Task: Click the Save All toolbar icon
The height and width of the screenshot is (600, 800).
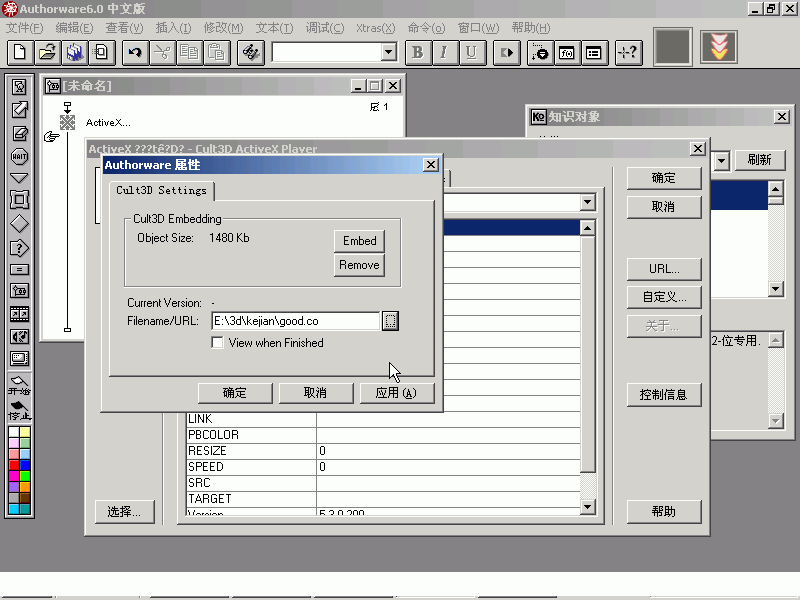Action: pos(74,53)
